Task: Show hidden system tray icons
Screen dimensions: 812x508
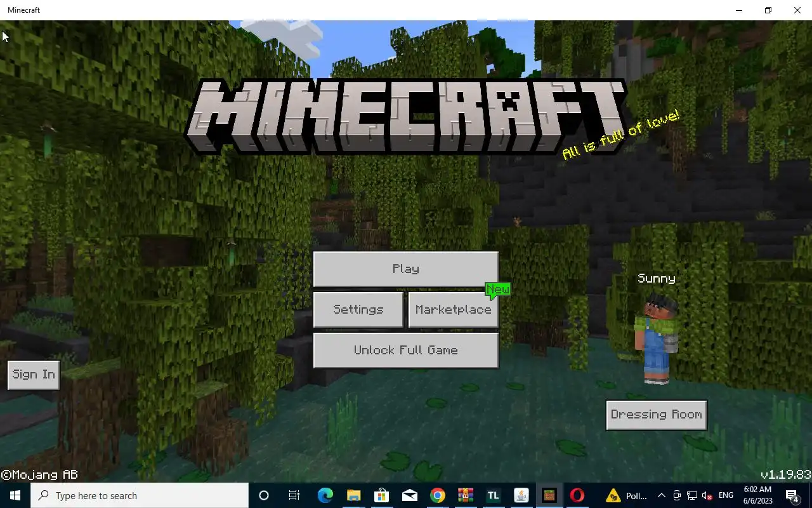Action: tap(661, 495)
